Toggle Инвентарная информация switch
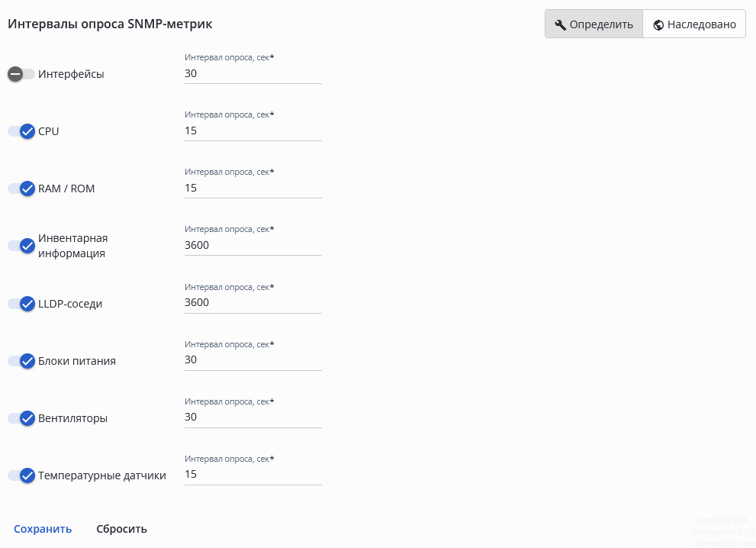Viewport: 756px width, 548px height. pyautogui.click(x=21, y=246)
